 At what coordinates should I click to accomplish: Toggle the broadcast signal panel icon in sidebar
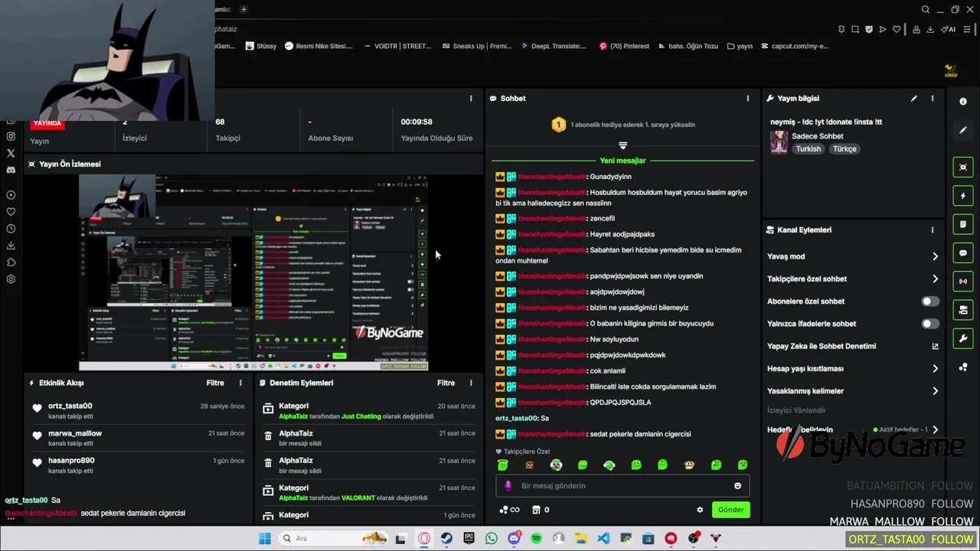click(963, 282)
